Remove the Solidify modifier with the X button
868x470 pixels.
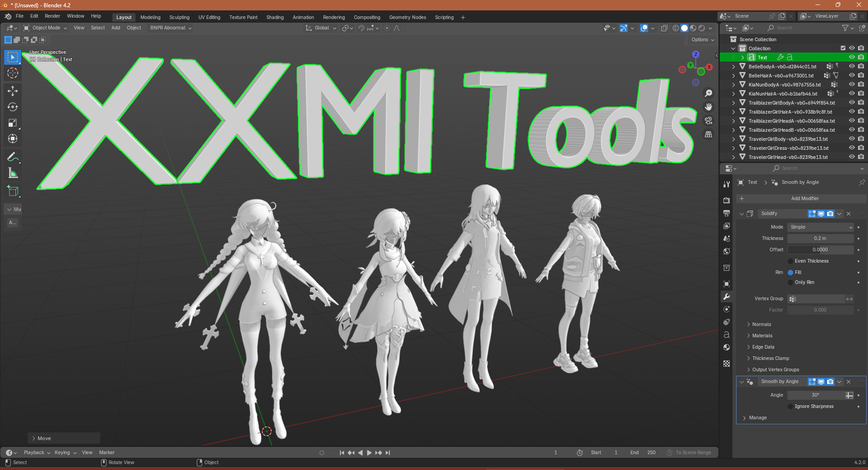[x=849, y=213]
